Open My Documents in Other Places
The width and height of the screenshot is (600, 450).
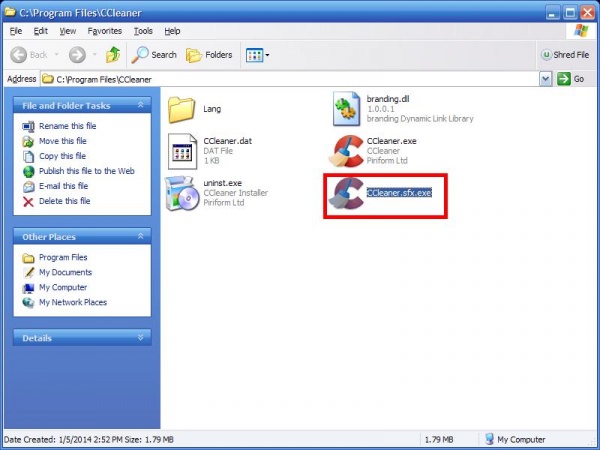tap(65, 272)
